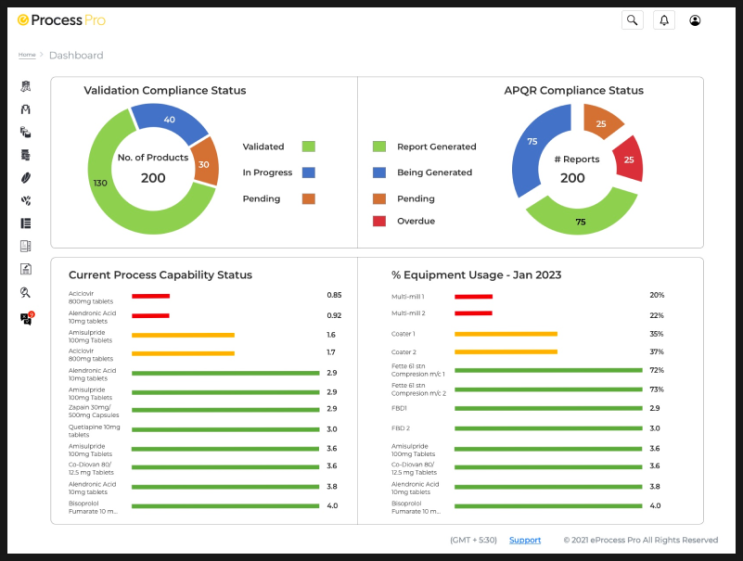The width and height of the screenshot is (743, 561).
Task: Select the magnifier search icon in the sidebar
Action: click(x=26, y=293)
